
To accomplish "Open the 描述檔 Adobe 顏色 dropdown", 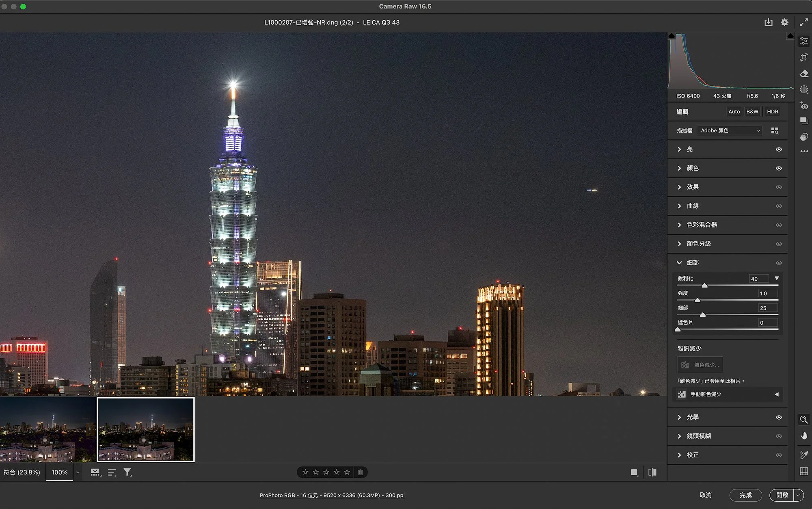I will [730, 130].
